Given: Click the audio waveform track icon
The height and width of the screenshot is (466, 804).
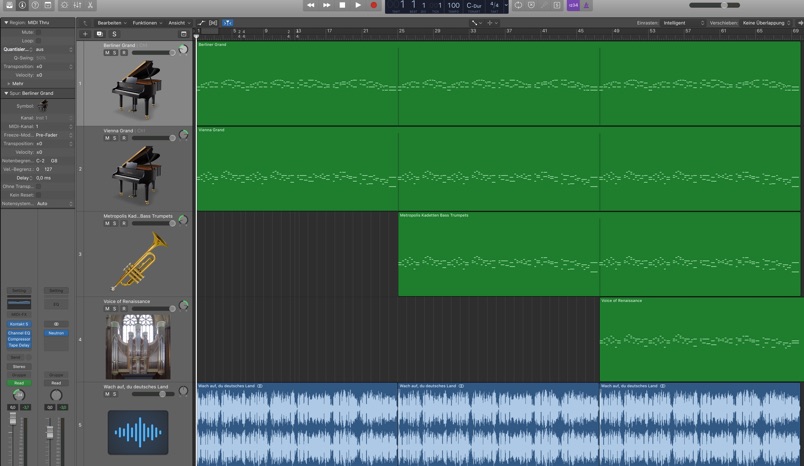Looking at the screenshot, I should [138, 432].
